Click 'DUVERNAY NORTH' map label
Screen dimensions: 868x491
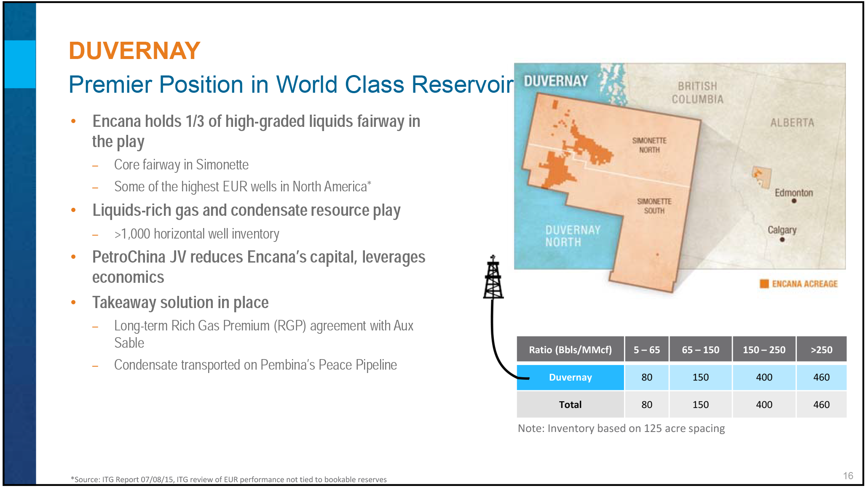click(x=573, y=236)
